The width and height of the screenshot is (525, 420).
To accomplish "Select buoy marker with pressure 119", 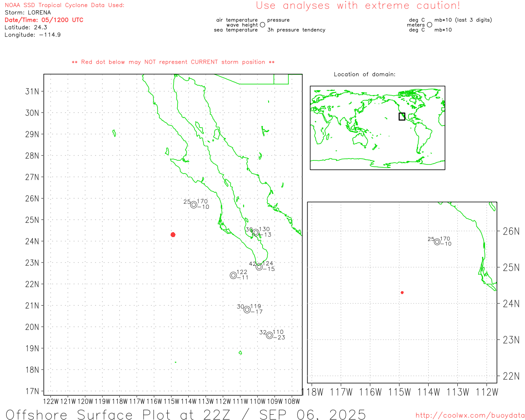I will click(247, 310).
